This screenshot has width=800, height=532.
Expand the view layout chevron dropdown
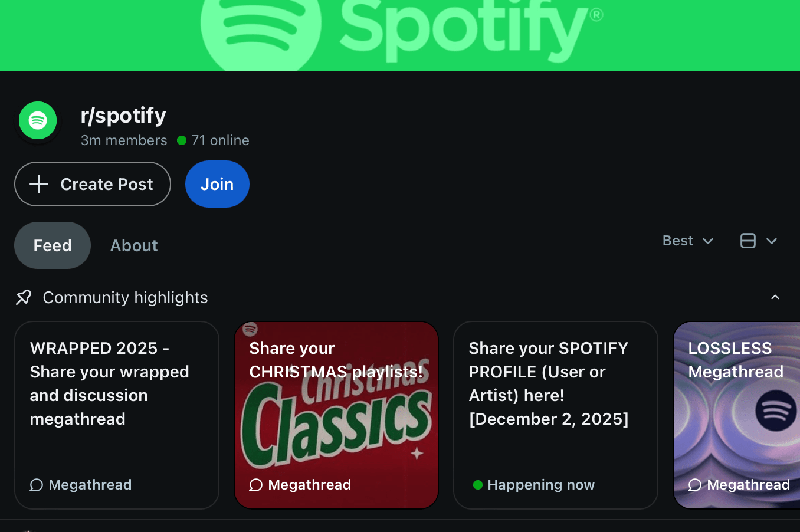coord(772,241)
